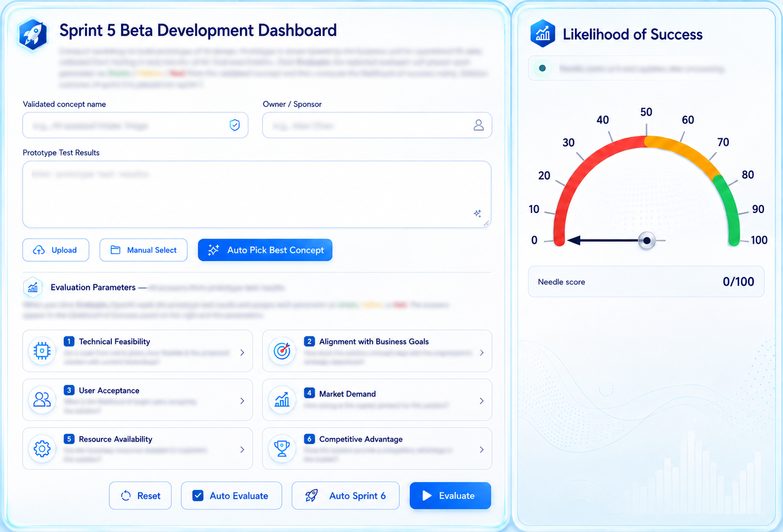Click the users icon for User Acceptance

pyautogui.click(x=42, y=400)
